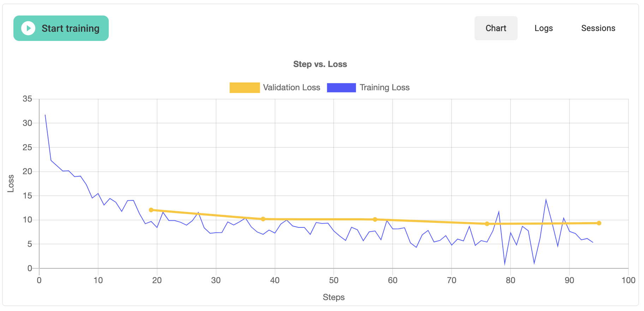644x311 pixels.
Task: Hide the series via Training Loss legend text
Action: pyautogui.click(x=384, y=88)
